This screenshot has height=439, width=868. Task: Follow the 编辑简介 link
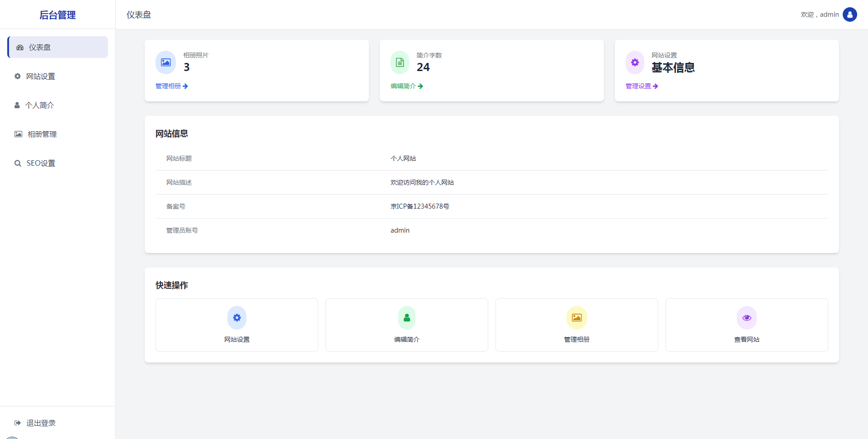pyautogui.click(x=406, y=86)
